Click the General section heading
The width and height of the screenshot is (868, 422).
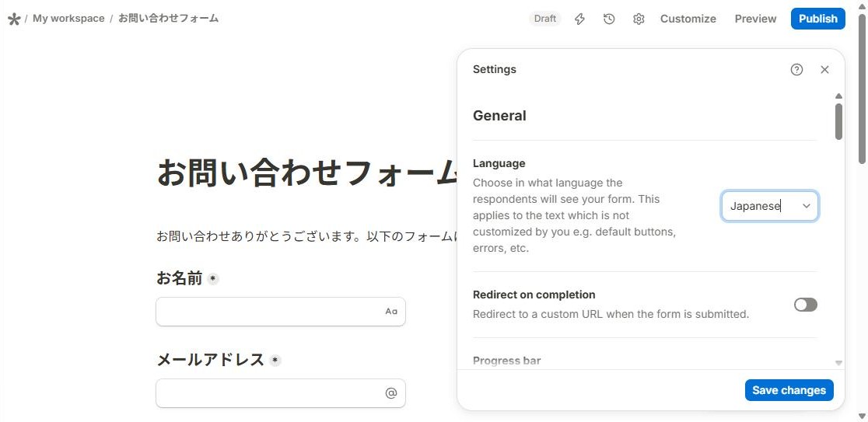click(x=499, y=116)
